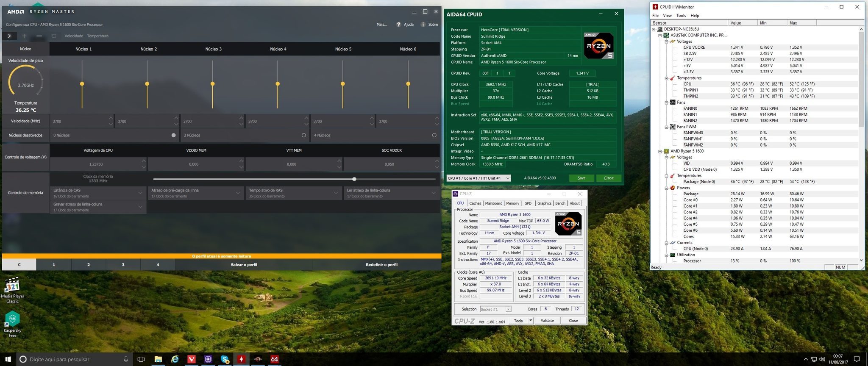The image size is (868, 366).
Task: Open Gravar atraso de linha-coluna dropdown
Action: [x=98, y=207]
